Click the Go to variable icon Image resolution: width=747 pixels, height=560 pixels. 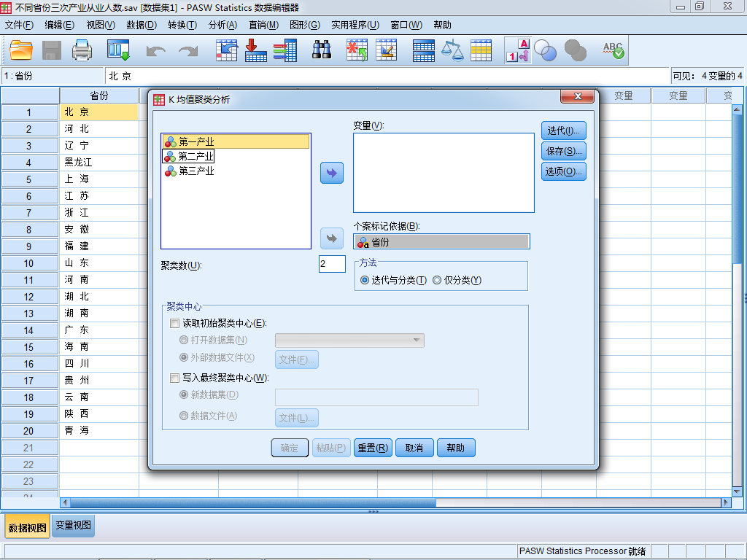coord(255,50)
